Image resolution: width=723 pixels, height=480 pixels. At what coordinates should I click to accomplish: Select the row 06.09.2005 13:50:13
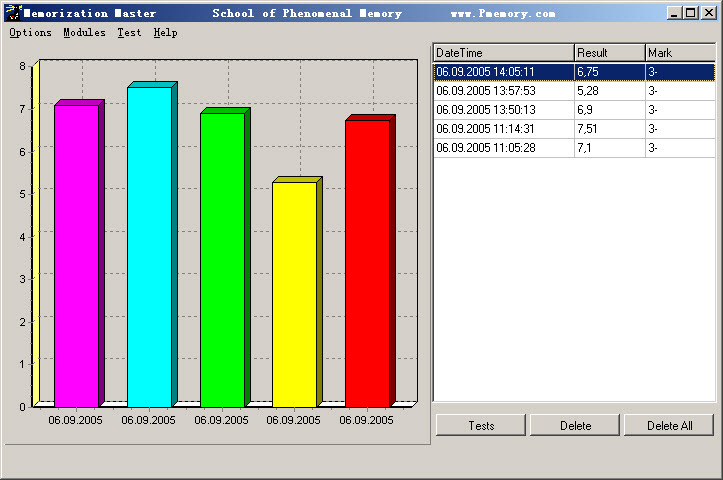pyautogui.click(x=575, y=110)
